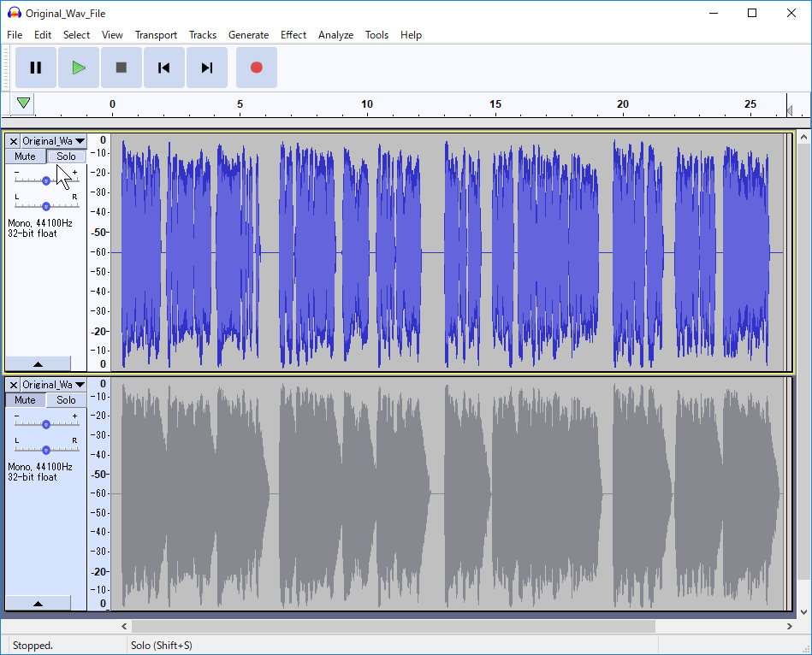Click the first track's blue waveform
The image size is (812, 655).
click(x=448, y=252)
